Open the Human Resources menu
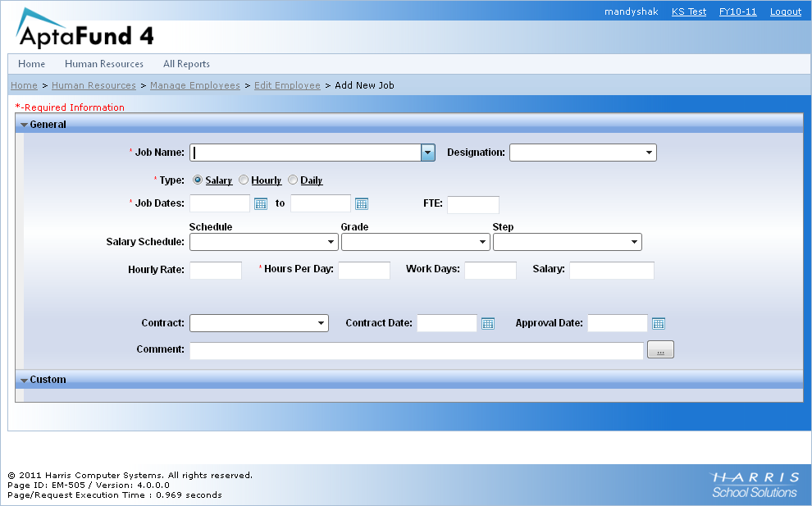The height and width of the screenshot is (506, 812). click(x=104, y=64)
